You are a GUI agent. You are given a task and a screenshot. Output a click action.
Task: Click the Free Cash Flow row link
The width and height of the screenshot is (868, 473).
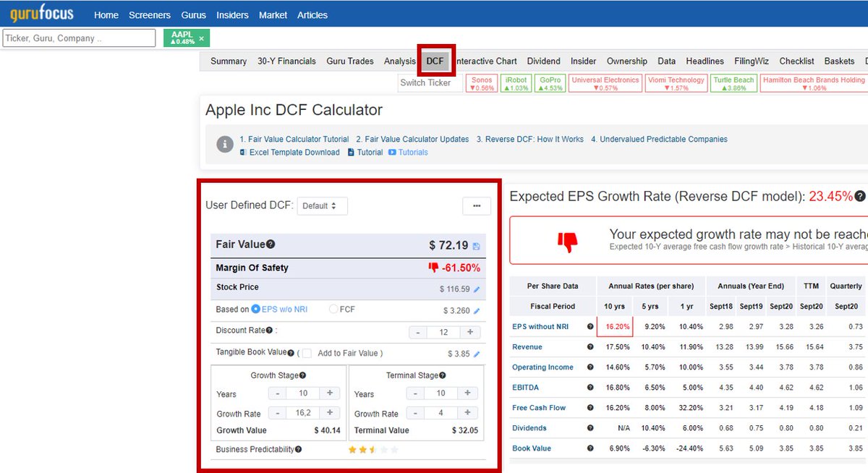click(539, 408)
